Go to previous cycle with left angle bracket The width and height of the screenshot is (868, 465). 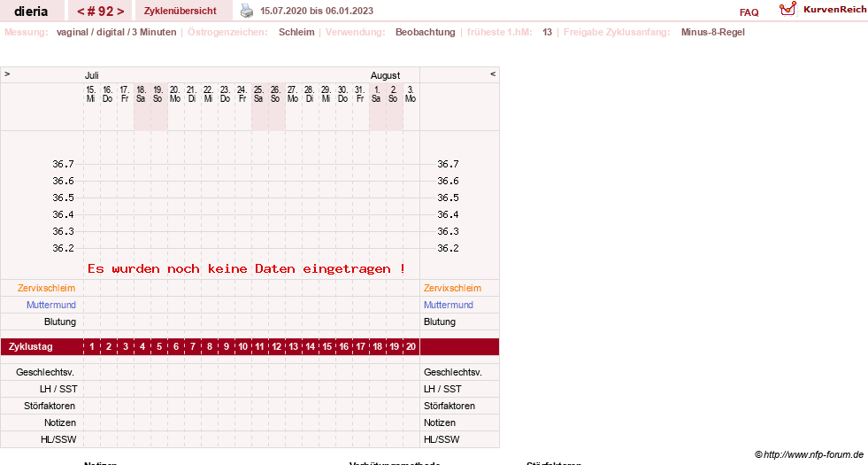coord(81,12)
